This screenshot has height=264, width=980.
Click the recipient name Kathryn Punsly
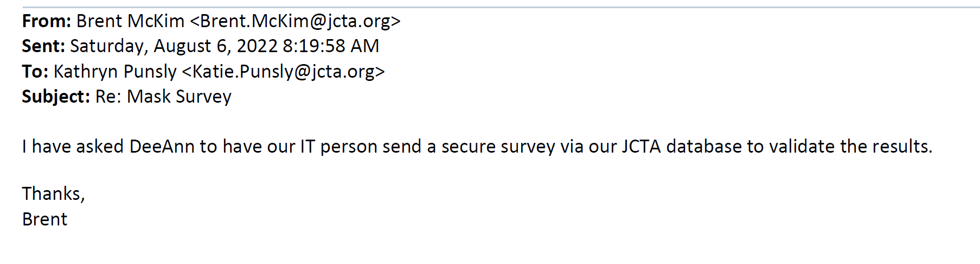[x=115, y=72]
